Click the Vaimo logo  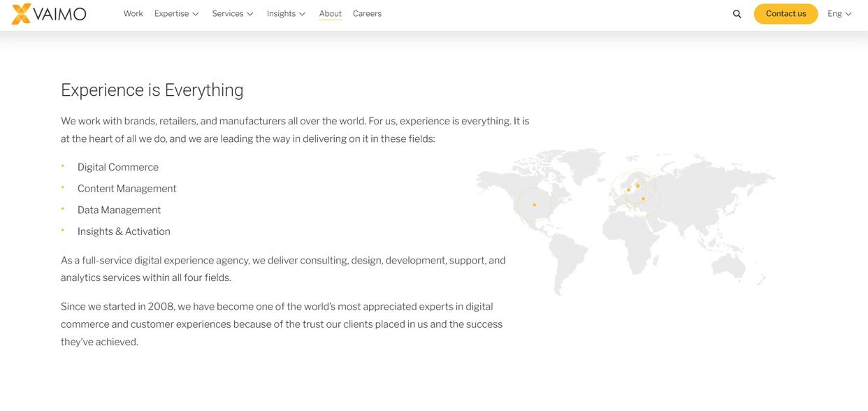[49, 13]
